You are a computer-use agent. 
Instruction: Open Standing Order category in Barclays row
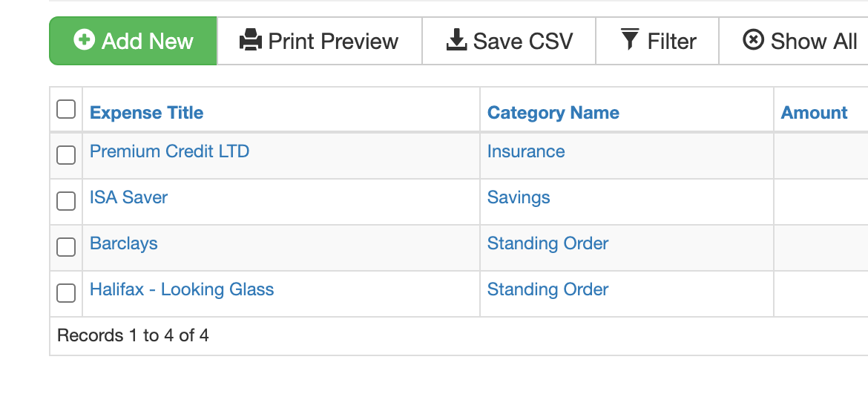pyautogui.click(x=548, y=243)
